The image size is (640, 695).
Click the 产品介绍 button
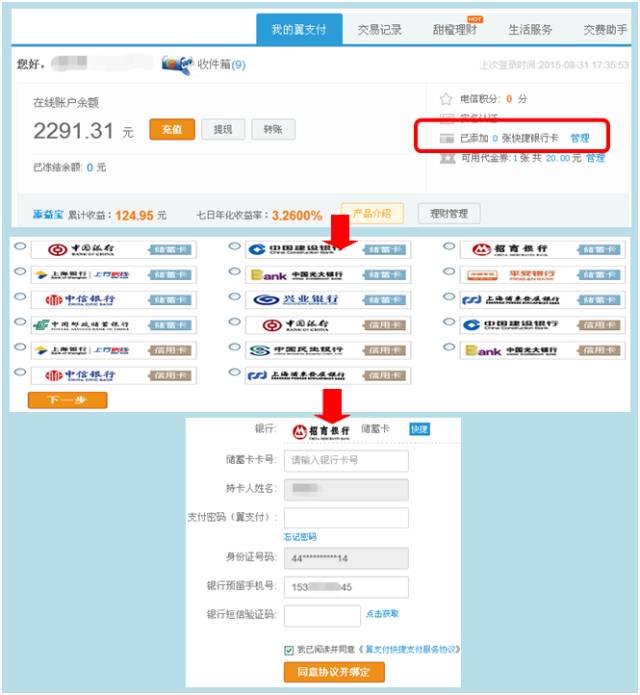coord(372,214)
